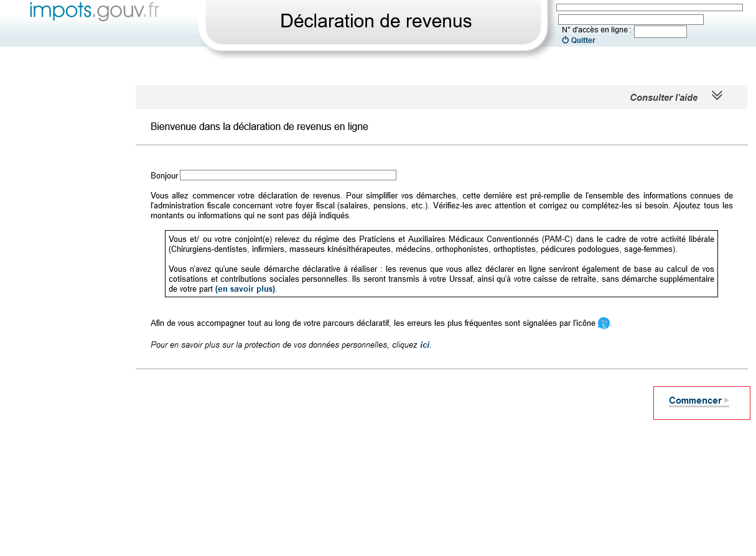Click the Bienvenue dans la déclaration heading
This screenshot has height=556, width=756.
(x=259, y=127)
